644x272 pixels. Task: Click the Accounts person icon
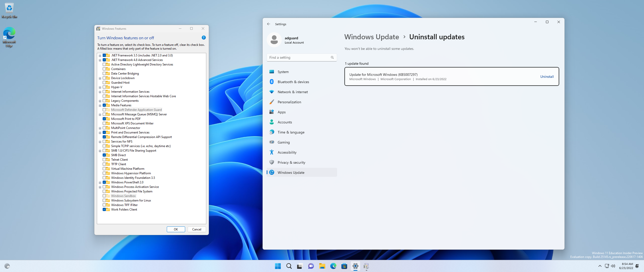click(x=272, y=122)
